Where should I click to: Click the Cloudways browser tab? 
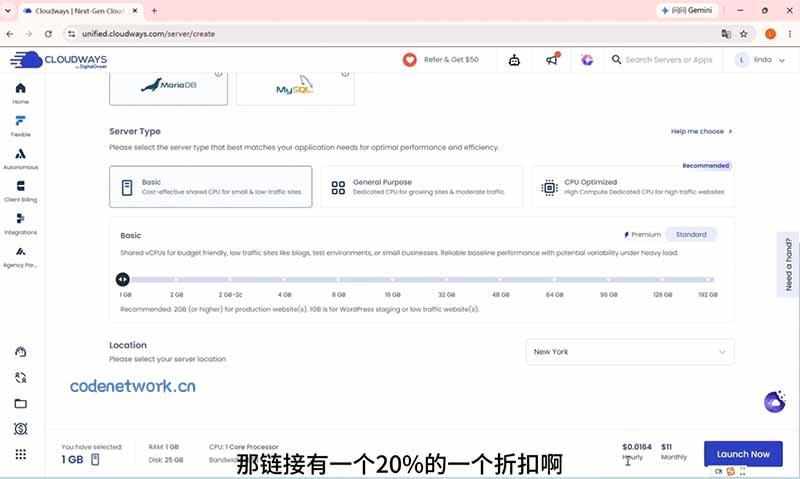81,11
